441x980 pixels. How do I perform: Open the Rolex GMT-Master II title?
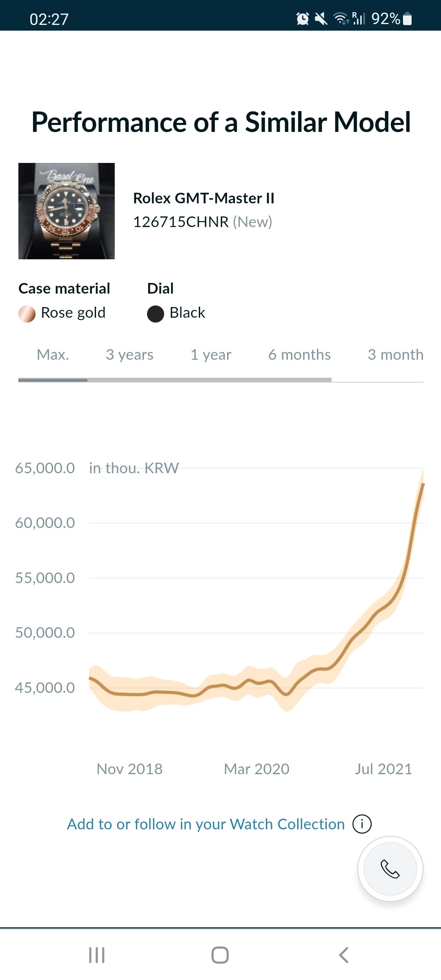[x=204, y=198]
